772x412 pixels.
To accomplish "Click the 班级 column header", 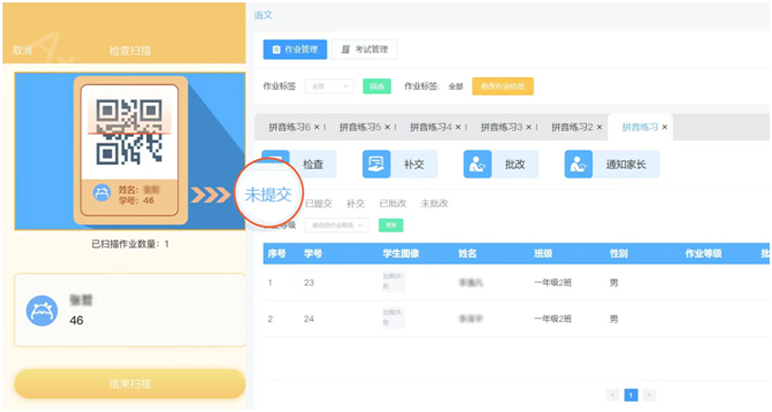I will [x=543, y=254].
